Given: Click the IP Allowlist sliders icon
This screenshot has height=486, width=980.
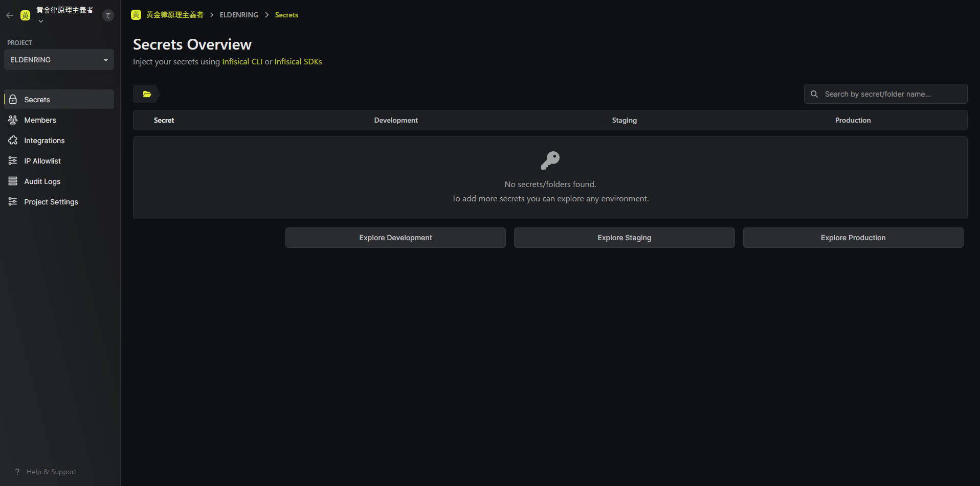Looking at the screenshot, I should coord(13,160).
